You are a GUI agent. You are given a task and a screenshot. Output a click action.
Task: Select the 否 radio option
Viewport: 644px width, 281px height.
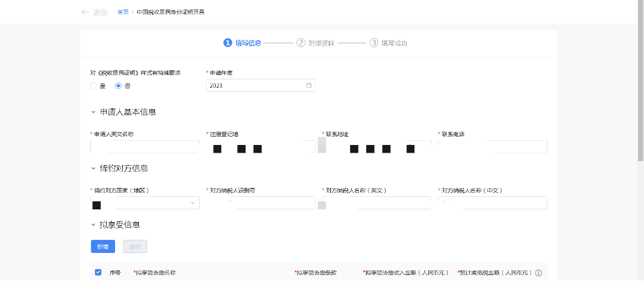point(118,86)
